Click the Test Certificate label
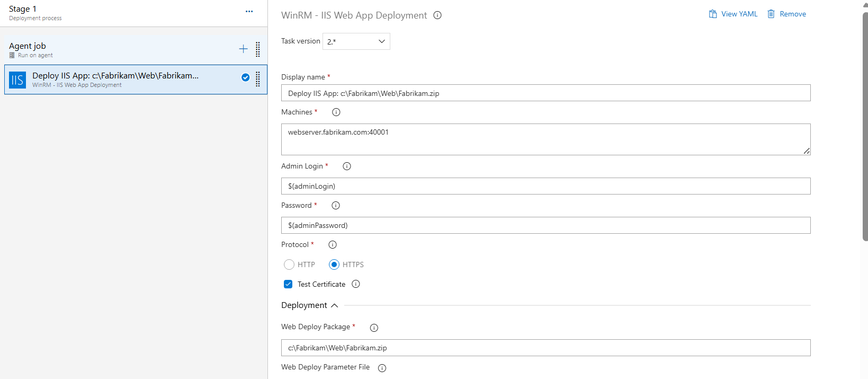Viewport: 868px width, 379px height. click(x=321, y=284)
